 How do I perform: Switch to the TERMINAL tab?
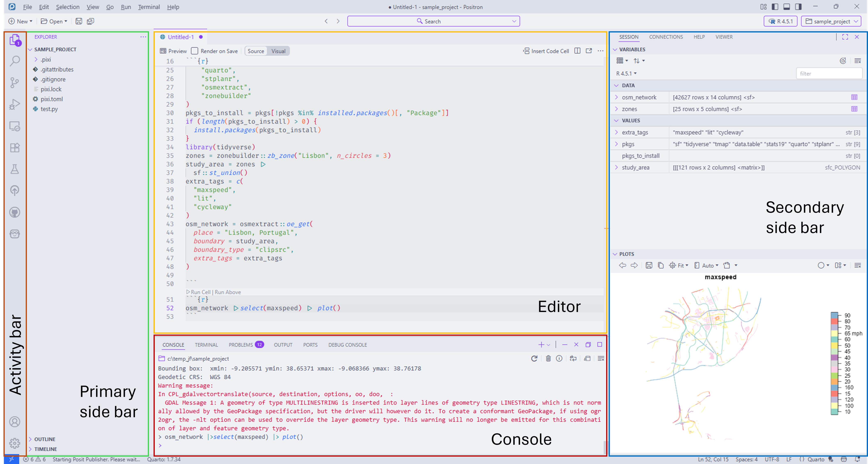206,345
